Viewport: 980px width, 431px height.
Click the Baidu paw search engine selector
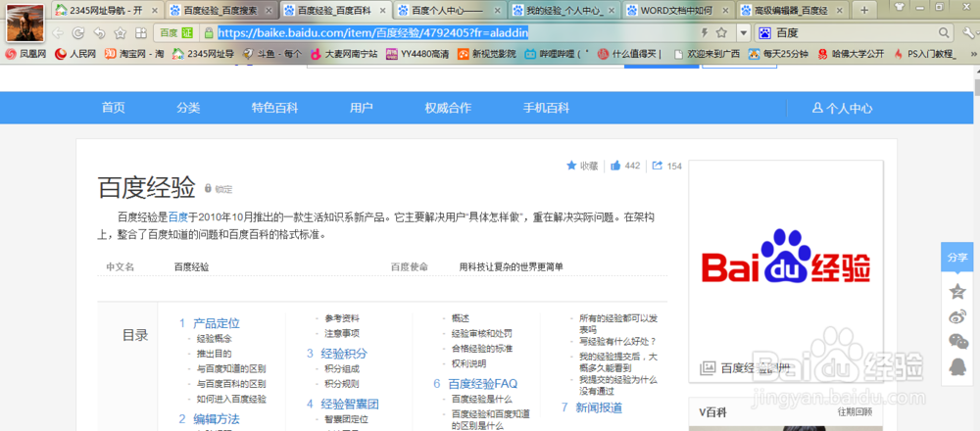tap(765, 33)
